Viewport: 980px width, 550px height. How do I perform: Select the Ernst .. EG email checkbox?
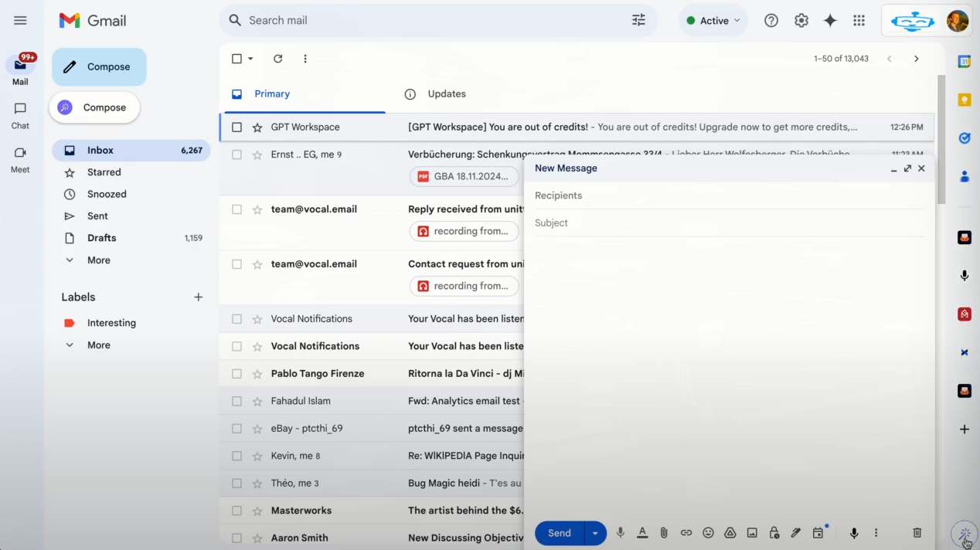click(237, 154)
